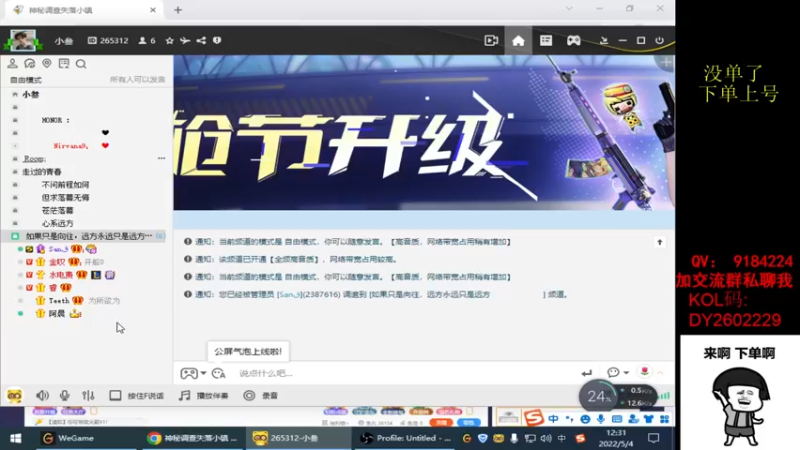Click the 公屏气泡上线啦 tooltip bubble
800x450 pixels.
coord(248,352)
